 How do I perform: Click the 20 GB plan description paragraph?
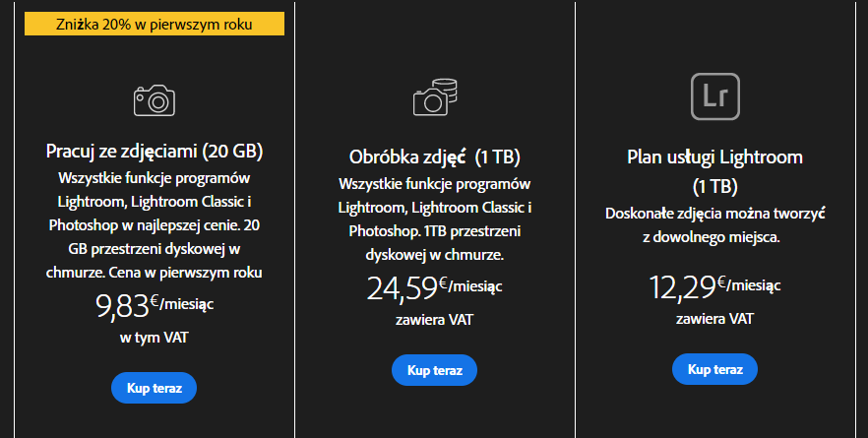[x=155, y=225]
